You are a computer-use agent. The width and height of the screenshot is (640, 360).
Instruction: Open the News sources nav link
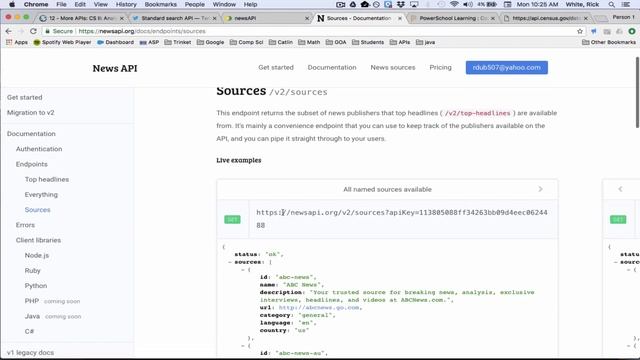tap(393, 67)
